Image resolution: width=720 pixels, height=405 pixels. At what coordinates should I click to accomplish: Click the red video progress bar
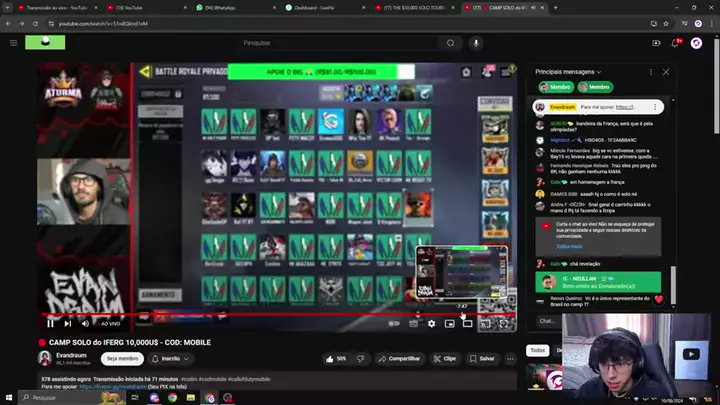pos(250,314)
